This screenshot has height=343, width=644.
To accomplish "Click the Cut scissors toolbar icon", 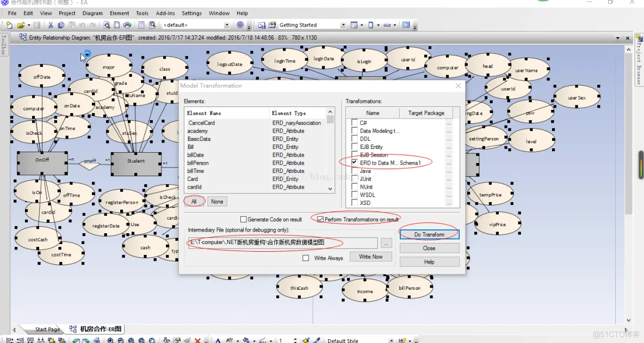I will [51, 25].
